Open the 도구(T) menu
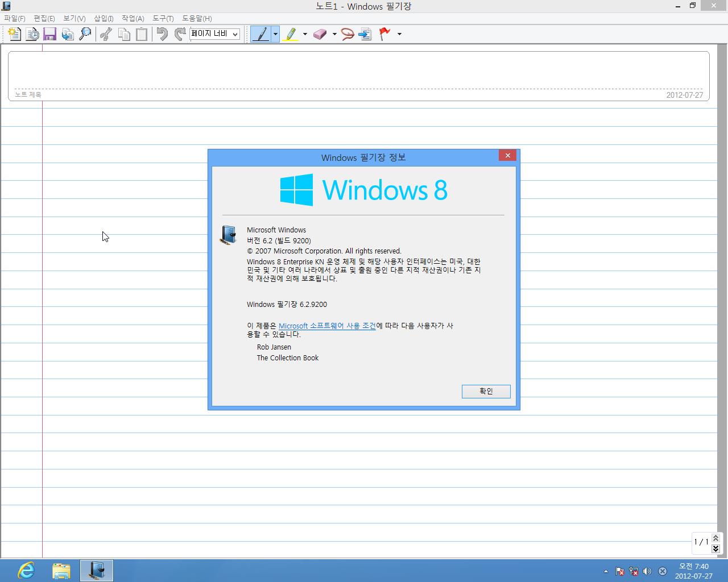Image resolution: width=728 pixels, height=582 pixels. [163, 18]
